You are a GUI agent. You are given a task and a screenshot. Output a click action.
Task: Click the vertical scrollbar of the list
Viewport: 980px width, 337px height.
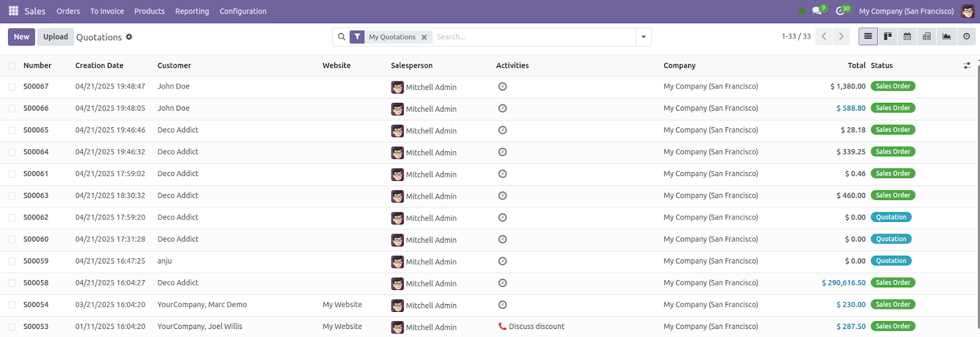coord(978,196)
